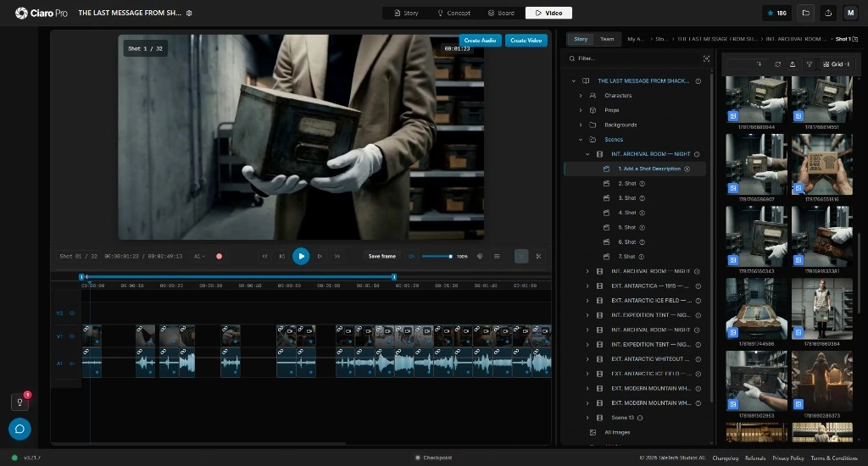Screen dimensions: 868x466
Task: Click info icon next to 2. Shot
Action: point(643,183)
